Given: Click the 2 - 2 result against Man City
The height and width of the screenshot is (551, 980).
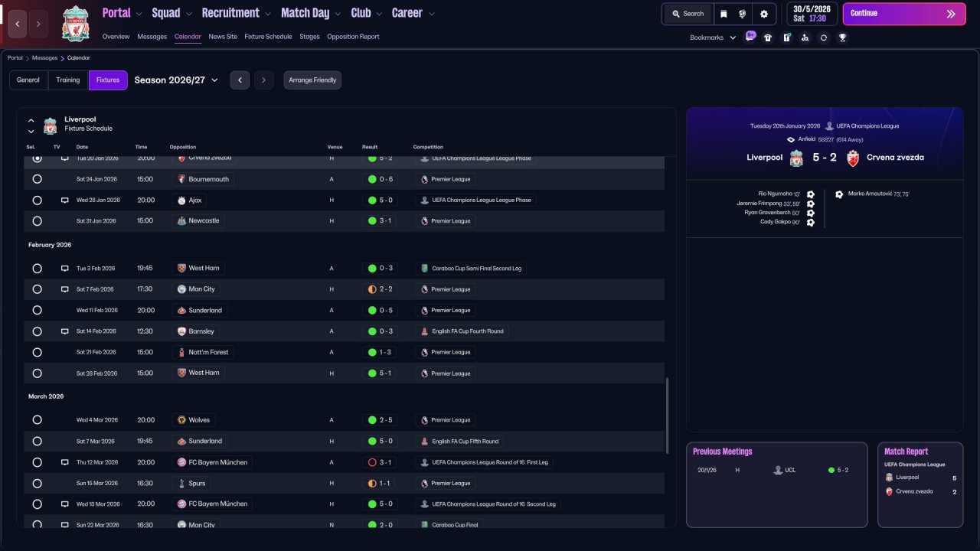Looking at the screenshot, I should (381, 289).
